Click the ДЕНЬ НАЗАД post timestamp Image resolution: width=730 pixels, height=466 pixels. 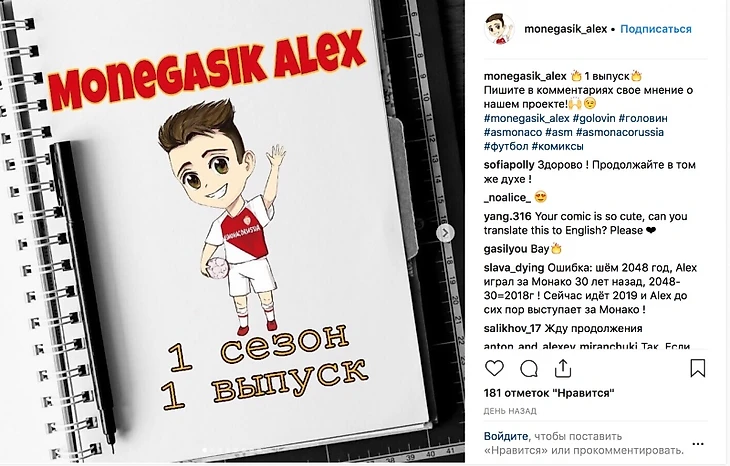click(510, 411)
